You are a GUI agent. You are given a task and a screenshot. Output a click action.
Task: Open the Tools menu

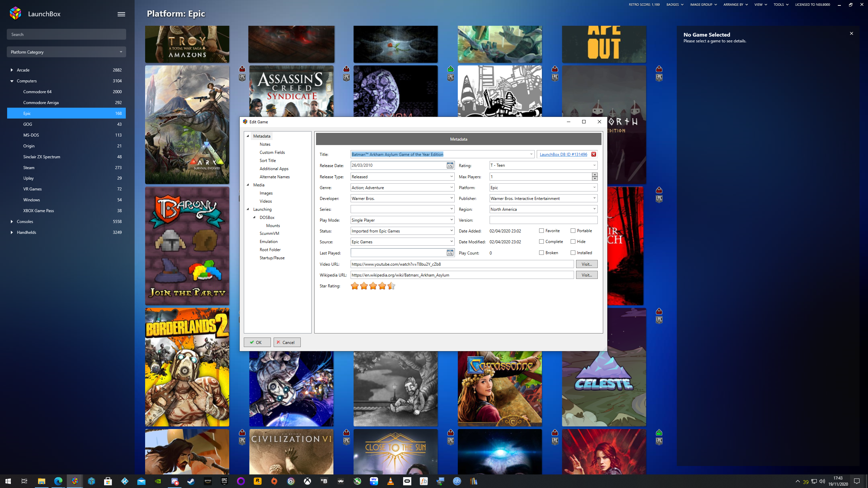[x=781, y=5]
